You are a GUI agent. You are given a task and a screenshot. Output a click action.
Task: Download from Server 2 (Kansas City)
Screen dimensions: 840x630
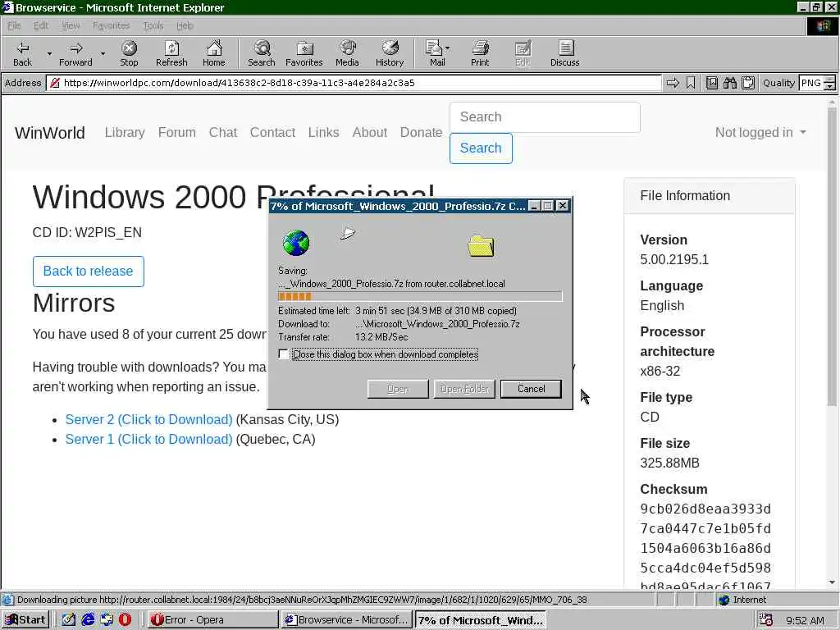(149, 419)
